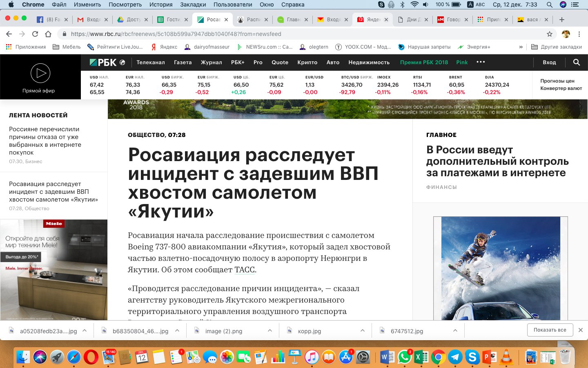Screen dimensions: 588x368
Task: Open the Прогнозы цен link
Action: (x=557, y=81)
